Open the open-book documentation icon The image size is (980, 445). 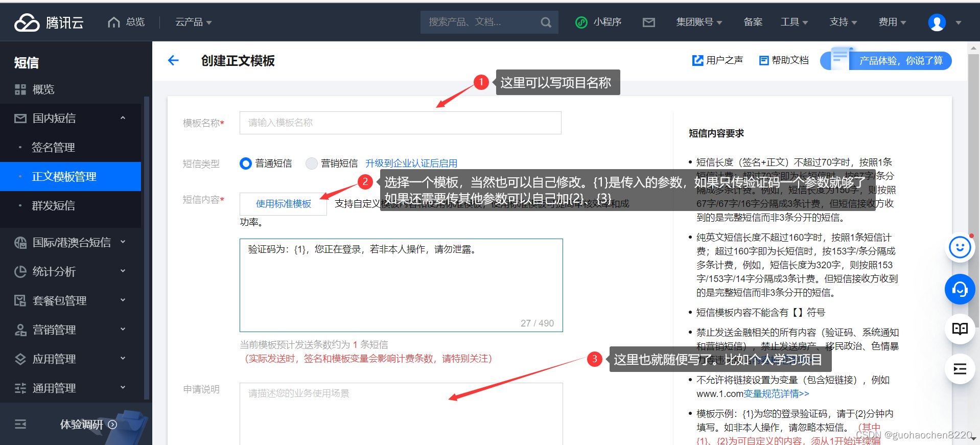point(960,329)
